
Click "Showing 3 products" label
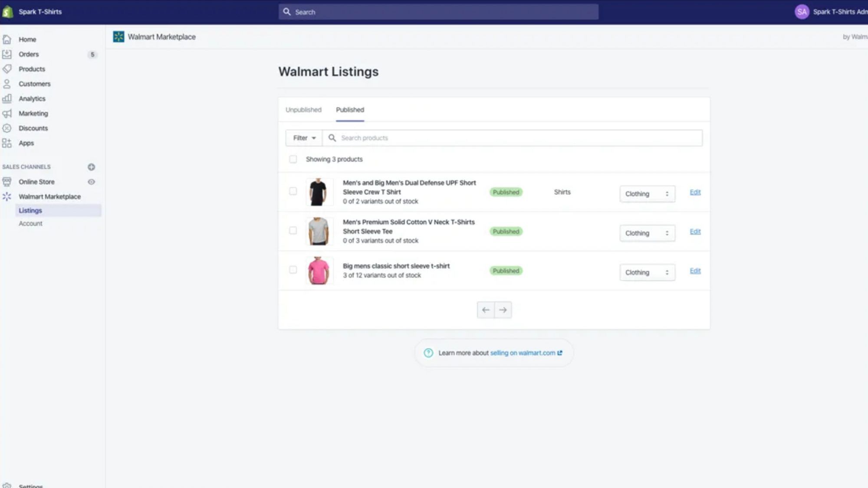coord(334,159)
